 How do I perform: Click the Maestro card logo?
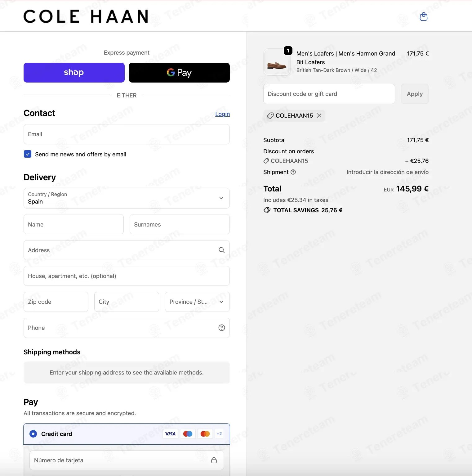[x=188, y=434]
